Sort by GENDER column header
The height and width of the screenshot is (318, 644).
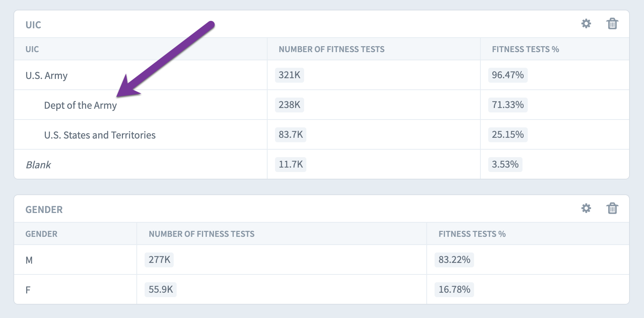[x=41, y=234]
